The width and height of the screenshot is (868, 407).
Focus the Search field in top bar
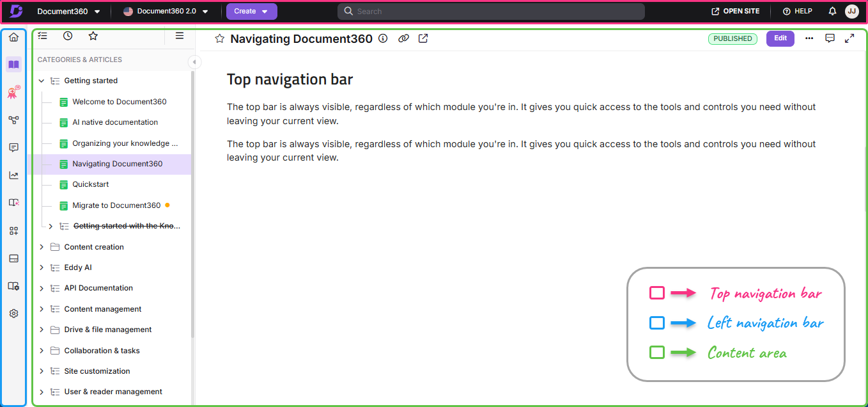coord(491,12)
